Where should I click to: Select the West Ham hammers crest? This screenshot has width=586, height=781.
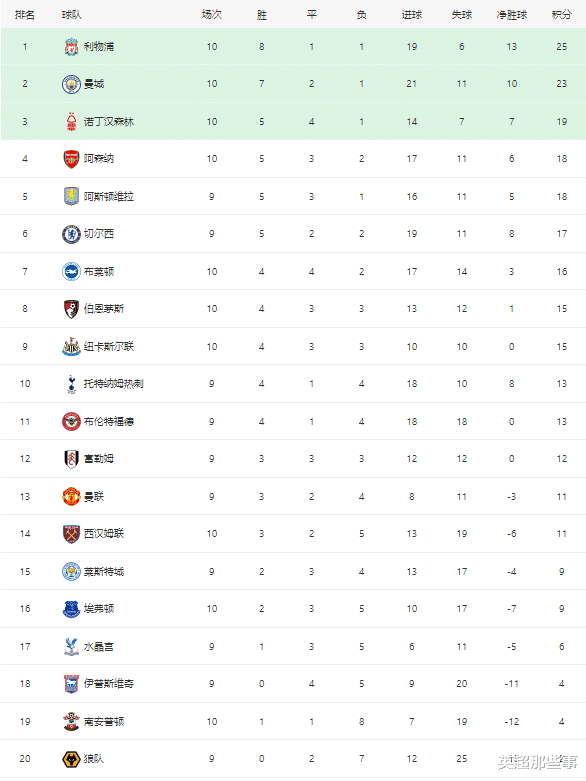coord(71,534)
